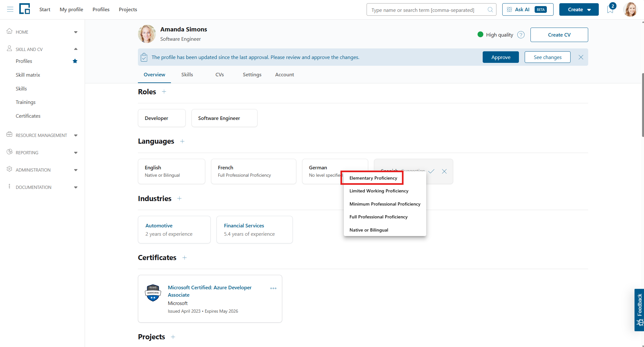Add a new language with plus icon

click(182, 141)
